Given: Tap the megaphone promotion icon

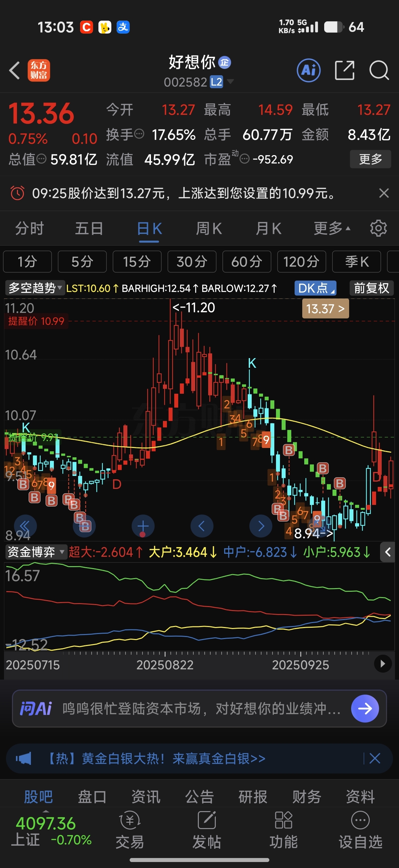Looking at the screenshot, I should 24,759.
